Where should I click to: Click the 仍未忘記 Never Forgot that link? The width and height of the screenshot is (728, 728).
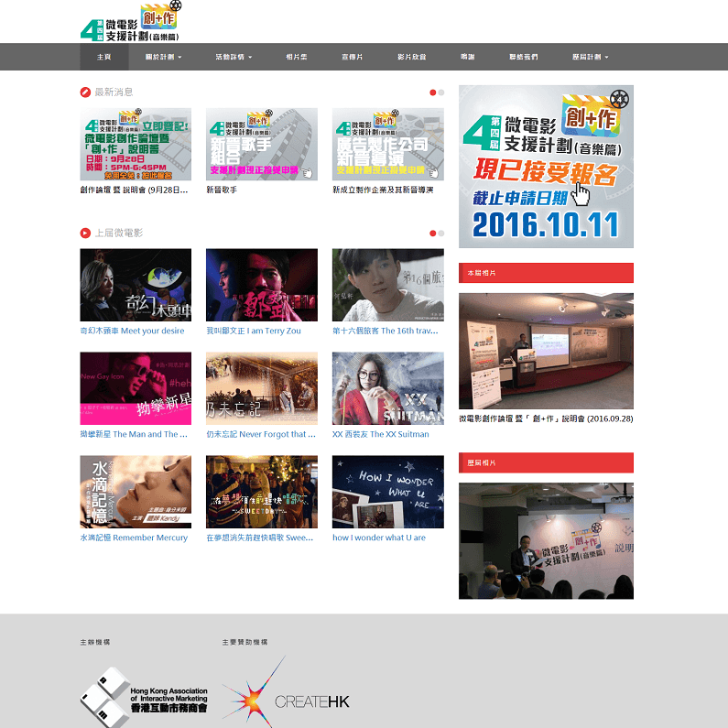coord(261,434)
